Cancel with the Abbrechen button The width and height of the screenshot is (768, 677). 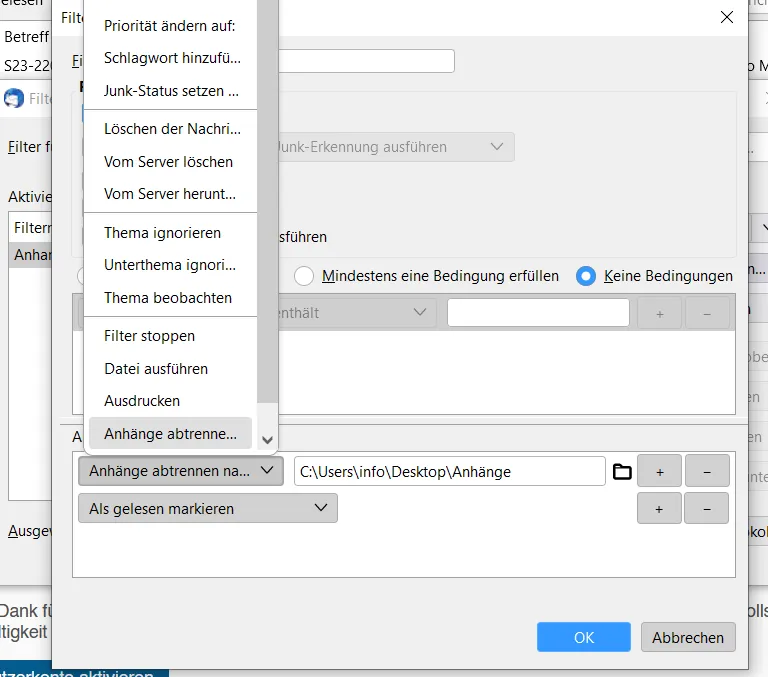pos(688,637)
